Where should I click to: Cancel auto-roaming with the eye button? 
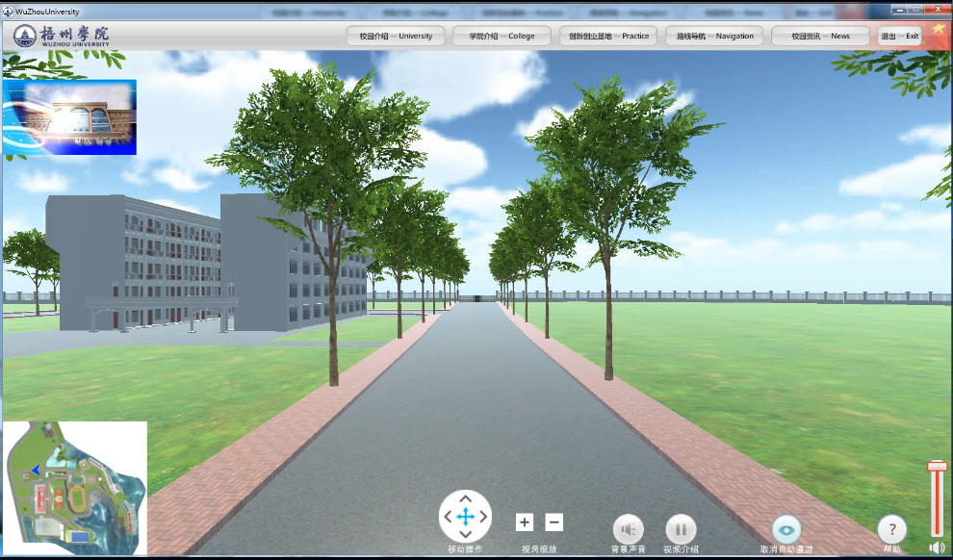click(x=786, y=529)
